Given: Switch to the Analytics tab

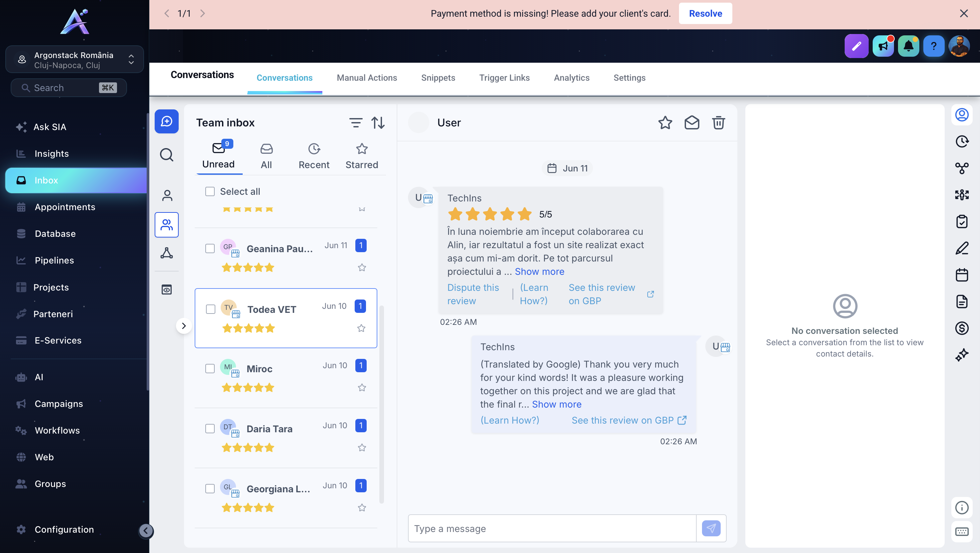Looking at the screenshot, I should coord(571,78).
